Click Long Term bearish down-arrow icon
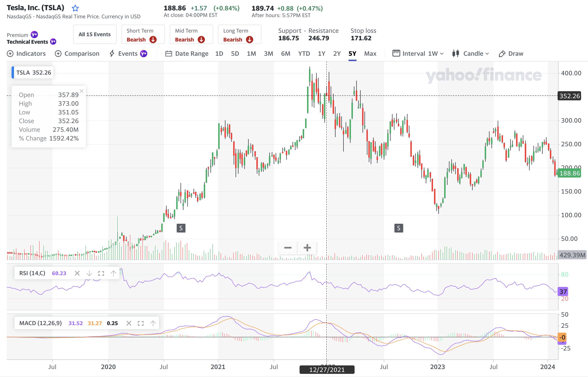This screenshot has height=377, width=588. (249, 39)
